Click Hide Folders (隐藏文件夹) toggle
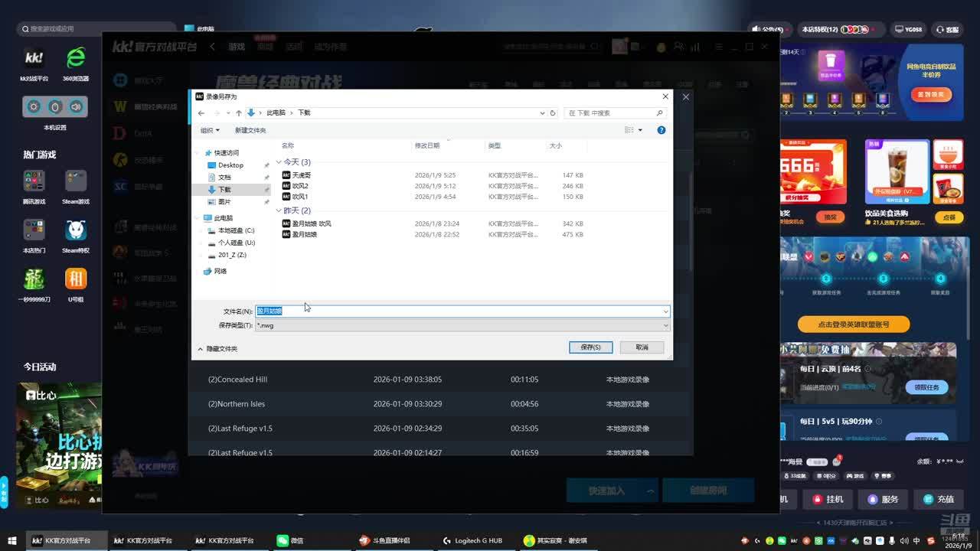Screen dimensions: 980x551 coord(217,349)
